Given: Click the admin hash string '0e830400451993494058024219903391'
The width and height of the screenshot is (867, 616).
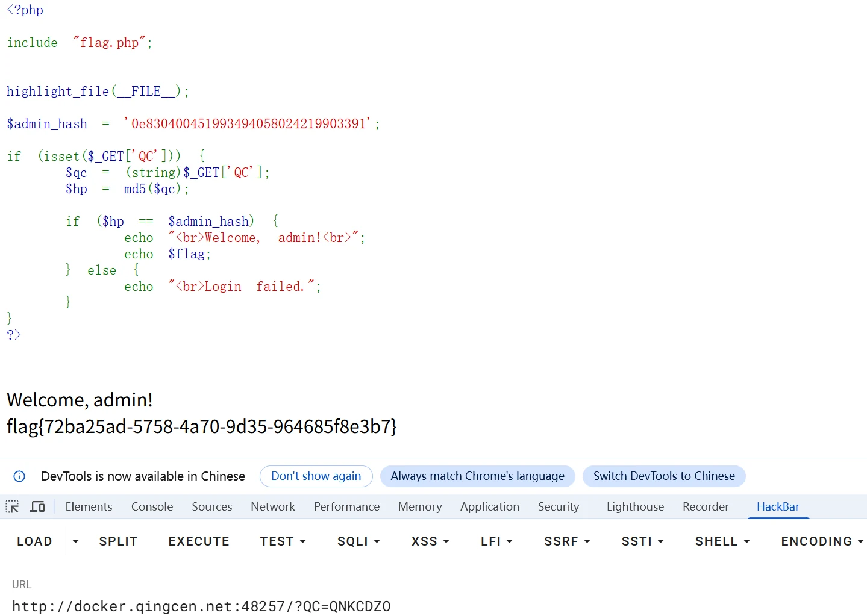Looking at the screenshot, I should tap(248, 123).
